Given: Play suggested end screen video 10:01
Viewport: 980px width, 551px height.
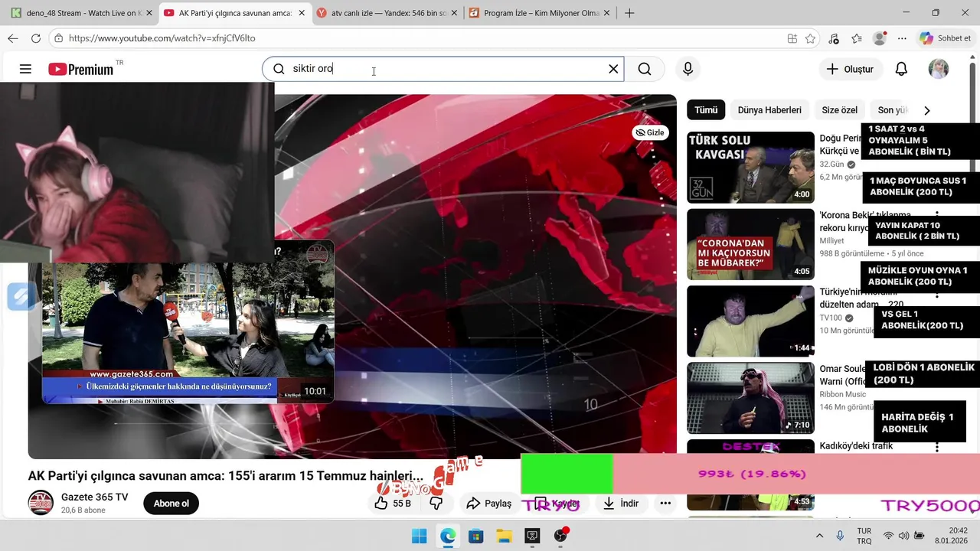Looking at the screenshot, I should 188,321.
